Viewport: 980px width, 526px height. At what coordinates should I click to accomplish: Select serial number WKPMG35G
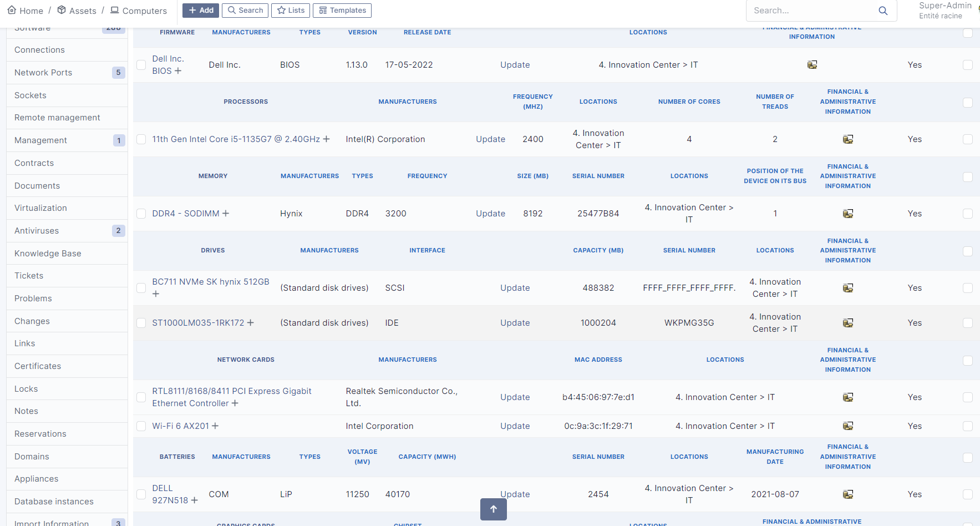[x=689, y=323]
